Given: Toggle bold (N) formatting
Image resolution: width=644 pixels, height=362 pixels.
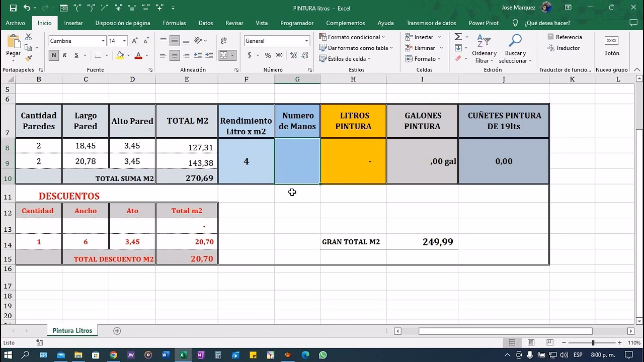Looking at the screenshot, I should click(54, 55).
